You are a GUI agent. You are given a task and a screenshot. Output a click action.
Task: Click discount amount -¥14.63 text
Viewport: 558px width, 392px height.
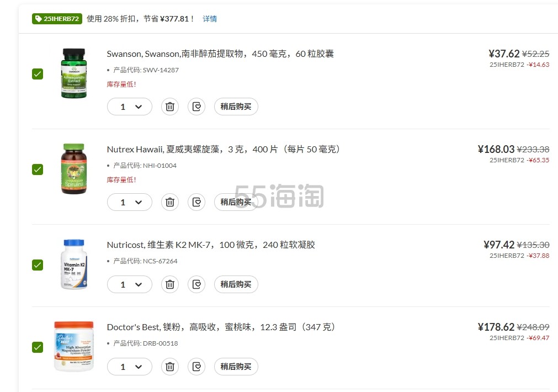pyautogui.click(x=538, y=65)
